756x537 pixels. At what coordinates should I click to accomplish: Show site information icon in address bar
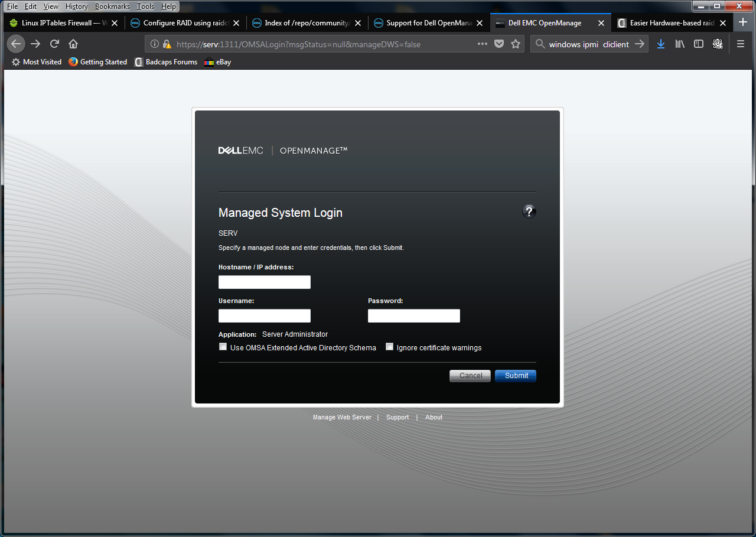click(x=155, y=44)
